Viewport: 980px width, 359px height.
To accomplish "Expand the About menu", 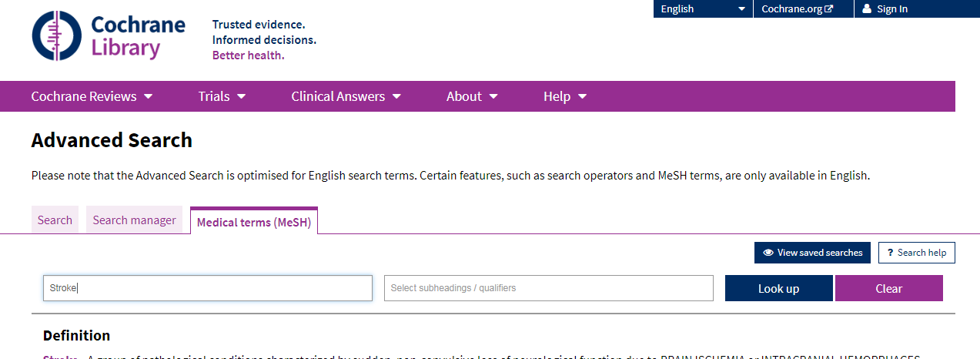I will 472,96.
